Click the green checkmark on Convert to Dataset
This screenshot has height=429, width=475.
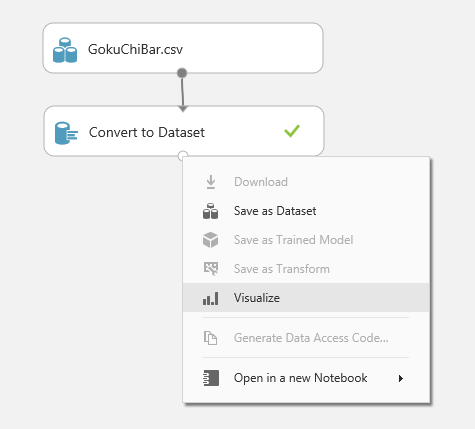(292, 131)
